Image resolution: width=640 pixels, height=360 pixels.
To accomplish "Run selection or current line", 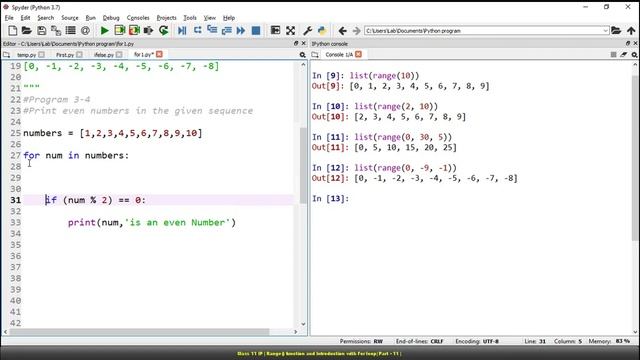I will 149,31.
